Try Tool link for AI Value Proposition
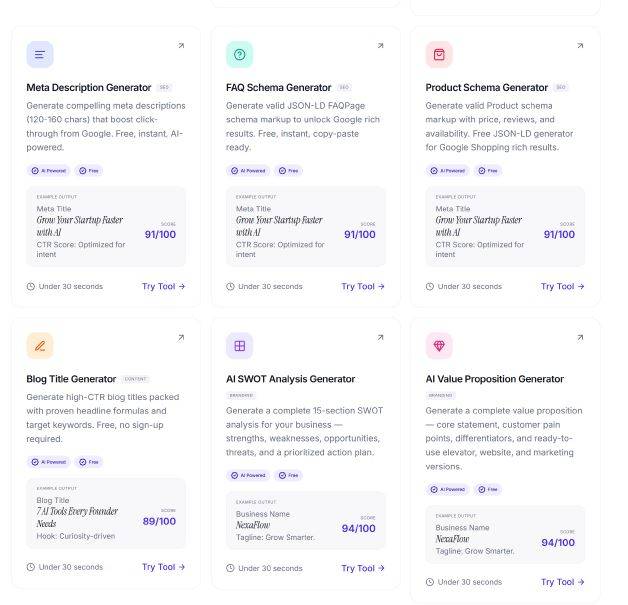 (562, 582)
